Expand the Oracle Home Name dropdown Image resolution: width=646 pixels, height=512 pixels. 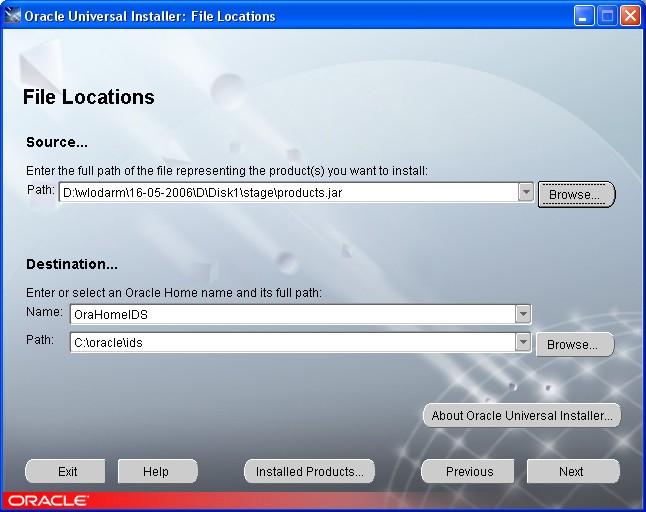(523, 314)
